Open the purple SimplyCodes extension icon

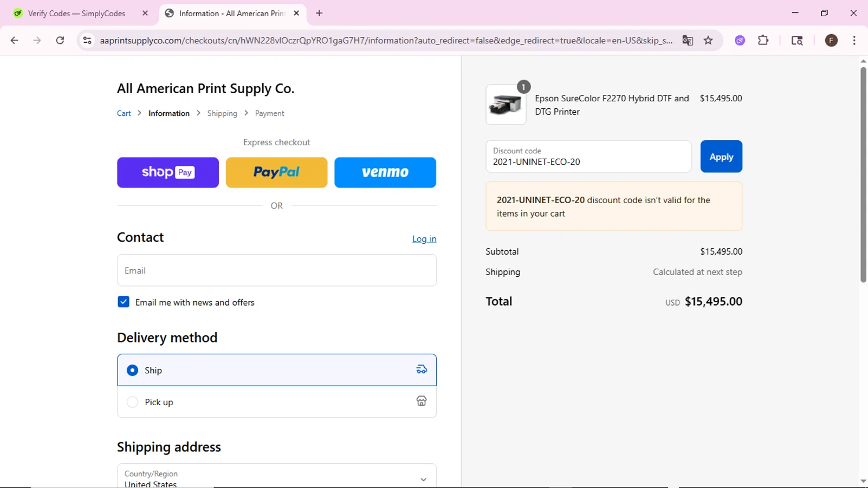740,41
